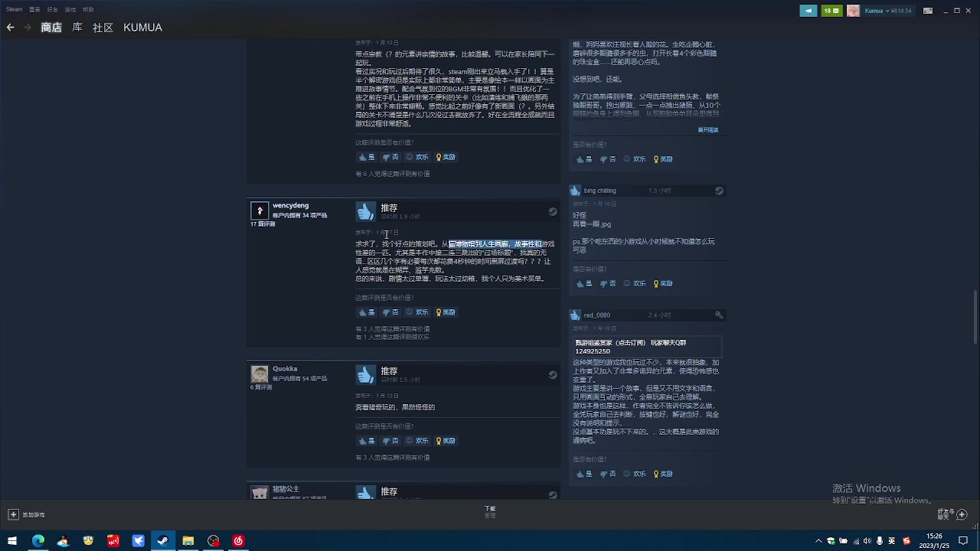Viewport: 980px width, 551px height.
Task: Click thumbs-up 推荐 icon on wencydeng's review
Action: pyautogui.click(x=366, y=211)
